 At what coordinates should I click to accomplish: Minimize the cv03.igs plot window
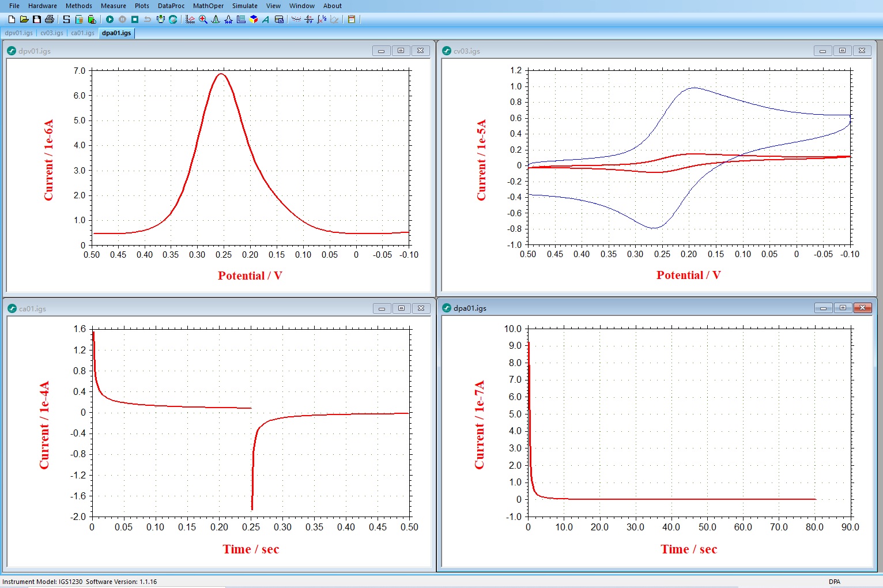coord(822,51)
